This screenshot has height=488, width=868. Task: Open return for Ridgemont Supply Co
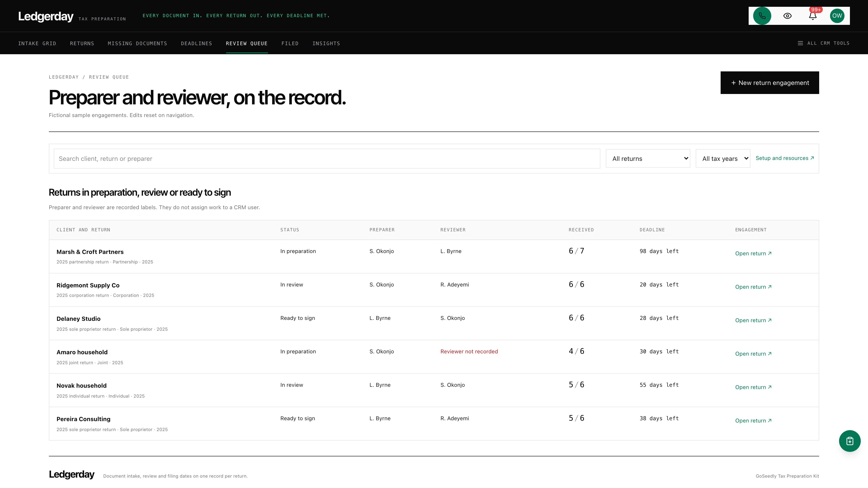click(x=753, y=287)
